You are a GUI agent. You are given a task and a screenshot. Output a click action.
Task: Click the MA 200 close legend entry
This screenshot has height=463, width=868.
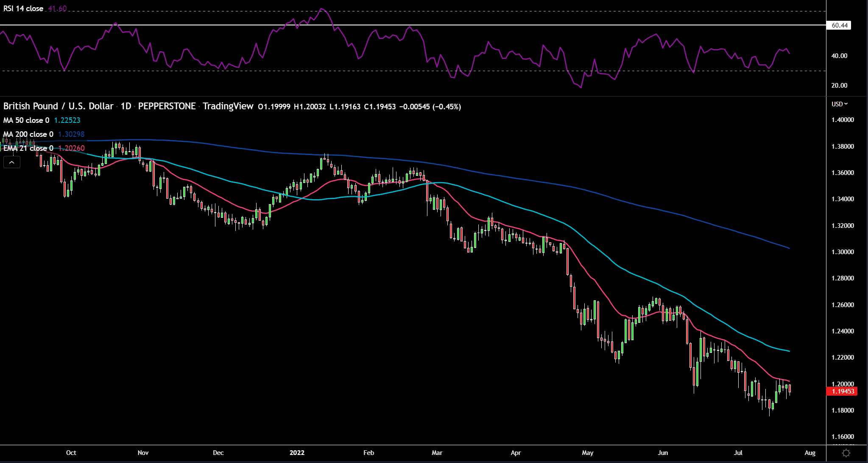tap(28, 134)
